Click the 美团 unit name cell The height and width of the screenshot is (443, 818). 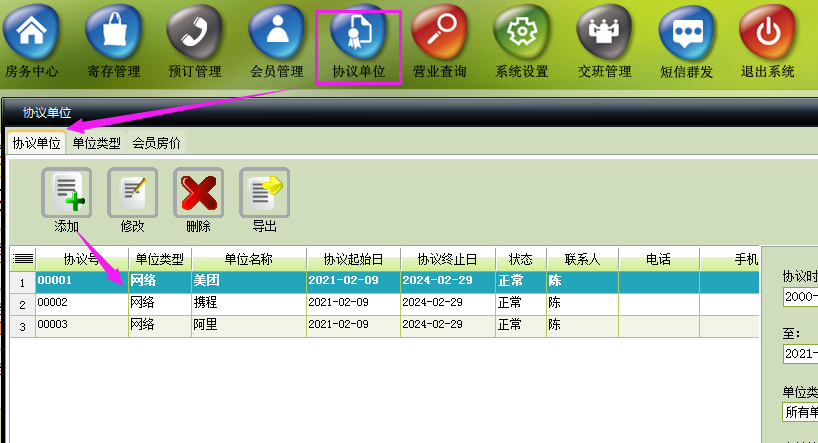(x=249, y=282)
